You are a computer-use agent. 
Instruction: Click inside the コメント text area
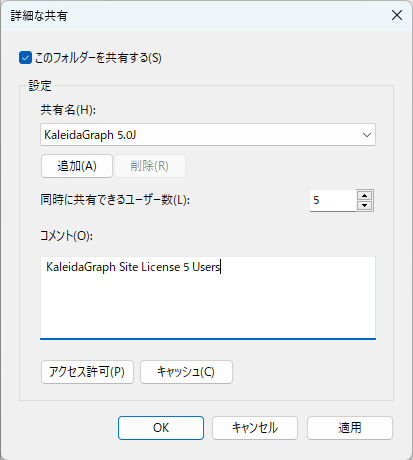tap(208, 298)
